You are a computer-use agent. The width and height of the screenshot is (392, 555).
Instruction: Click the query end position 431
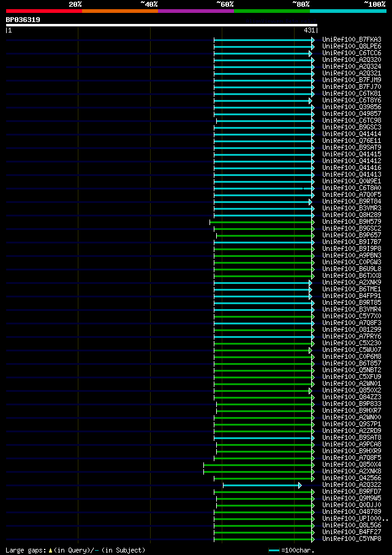[309, 31]
